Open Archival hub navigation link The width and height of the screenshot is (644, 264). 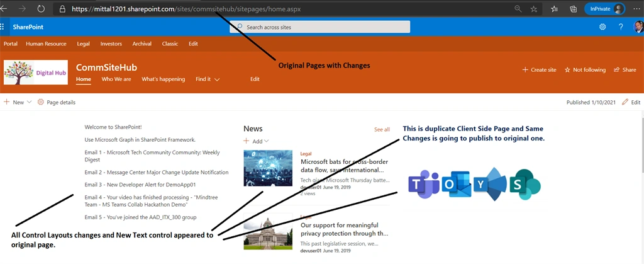pyautogui.click(x=142, y=44)
